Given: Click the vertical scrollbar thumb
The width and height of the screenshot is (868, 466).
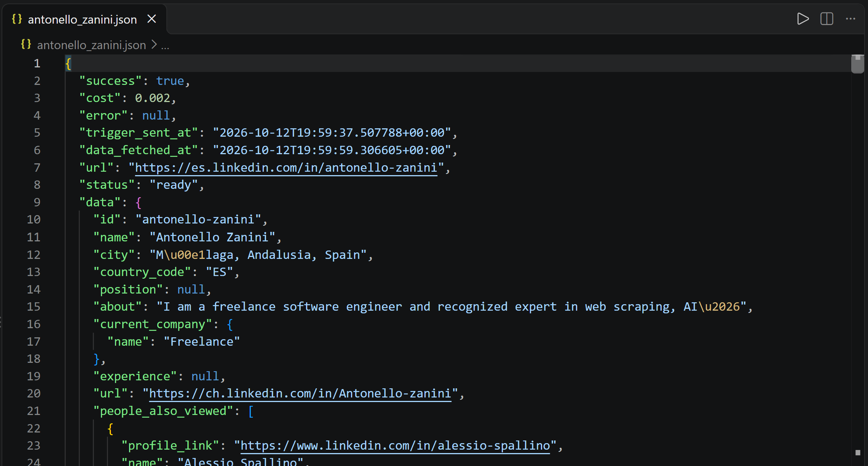Looking at the screenshot, I should point(857,64).
